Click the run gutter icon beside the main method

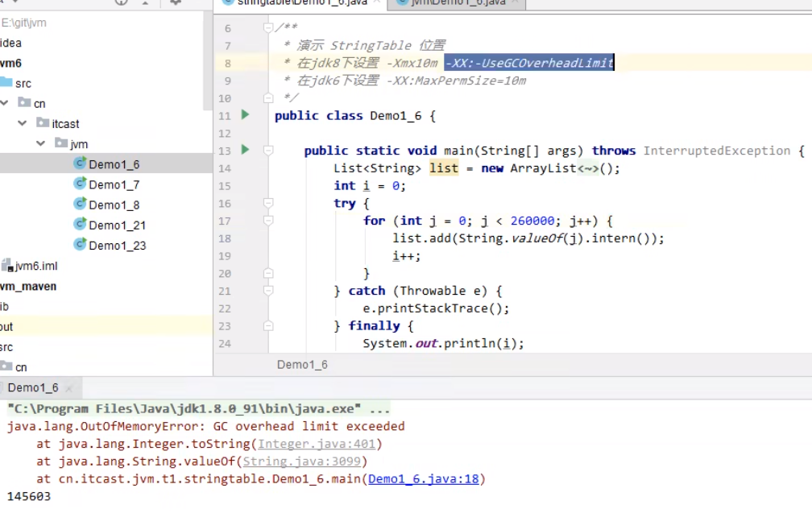pyautogui.click(x=246, y=150)
